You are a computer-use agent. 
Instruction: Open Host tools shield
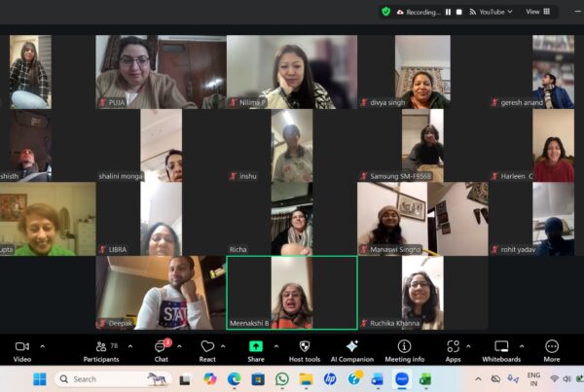point(304,347)
